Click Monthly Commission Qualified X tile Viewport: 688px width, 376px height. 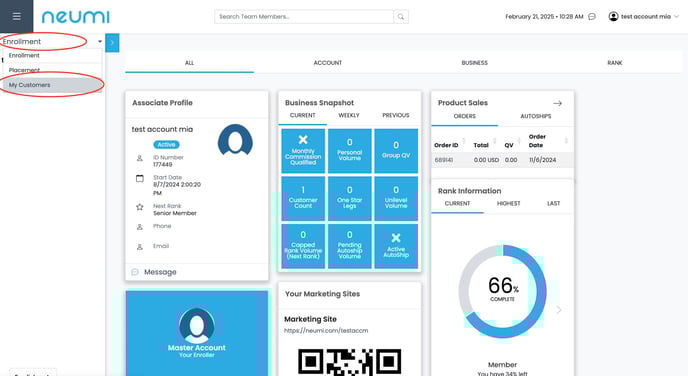tap(303, 151)
